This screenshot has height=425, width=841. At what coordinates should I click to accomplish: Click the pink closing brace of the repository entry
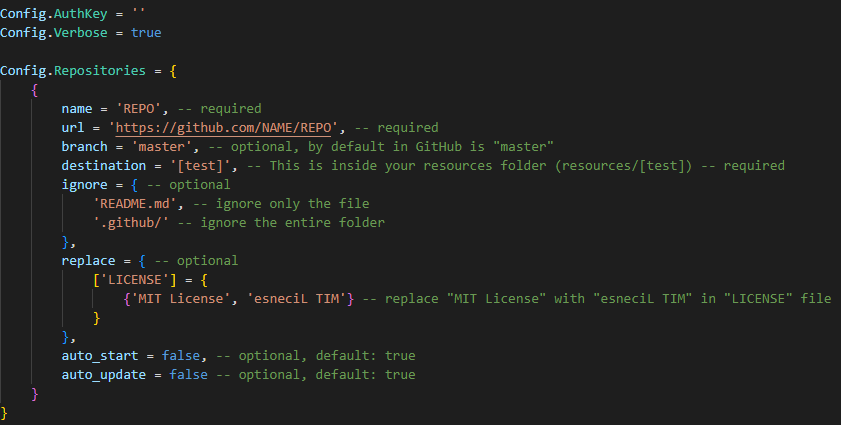tap(35, 394)
